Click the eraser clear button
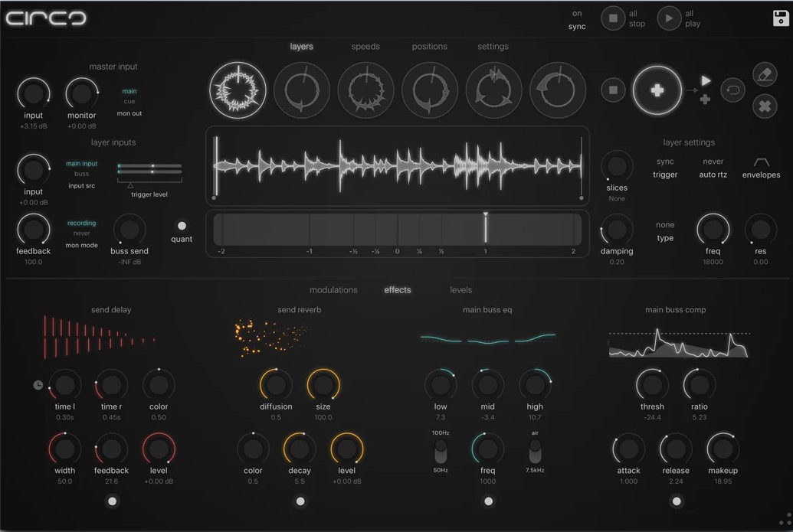Screen dimensions: 793x532 [765, 75]
